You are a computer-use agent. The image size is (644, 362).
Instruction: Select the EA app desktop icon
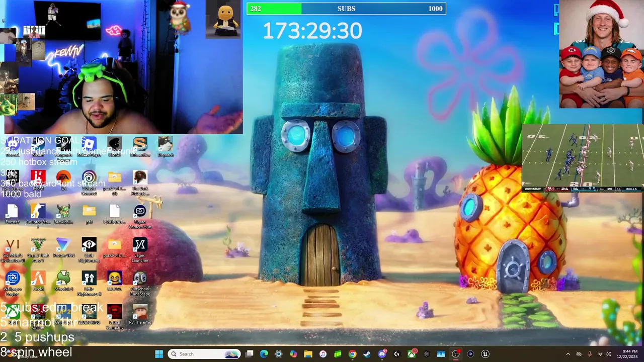point(63,181)
